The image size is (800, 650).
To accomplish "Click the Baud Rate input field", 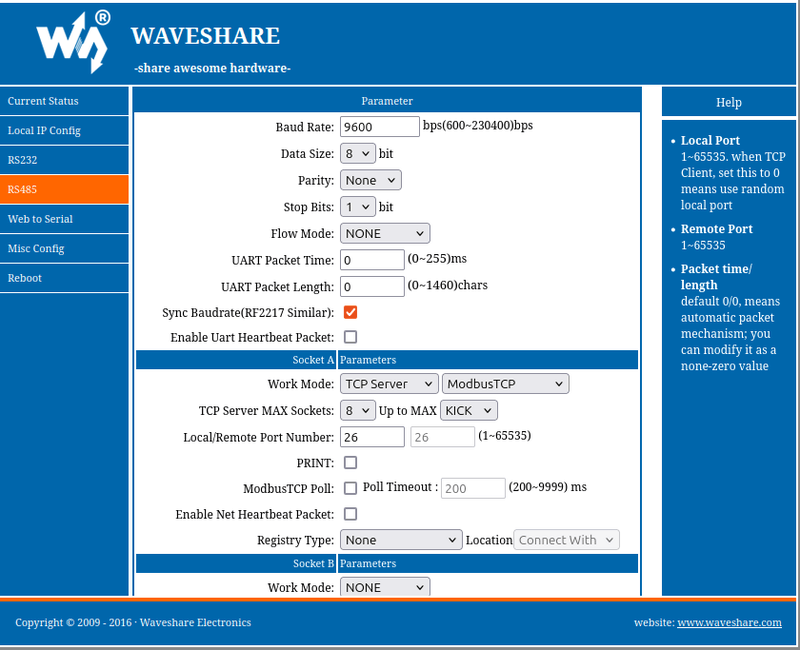I will (x=380, y=127).
